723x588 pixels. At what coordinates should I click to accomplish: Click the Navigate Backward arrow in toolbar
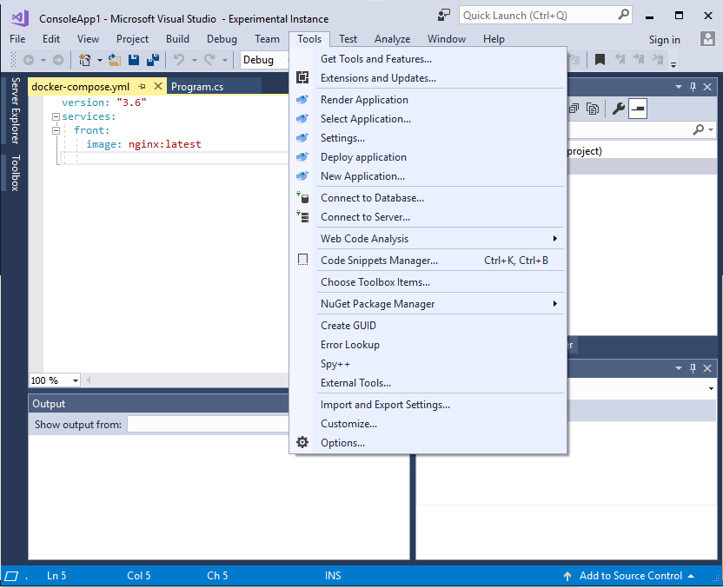pos(29,60)
